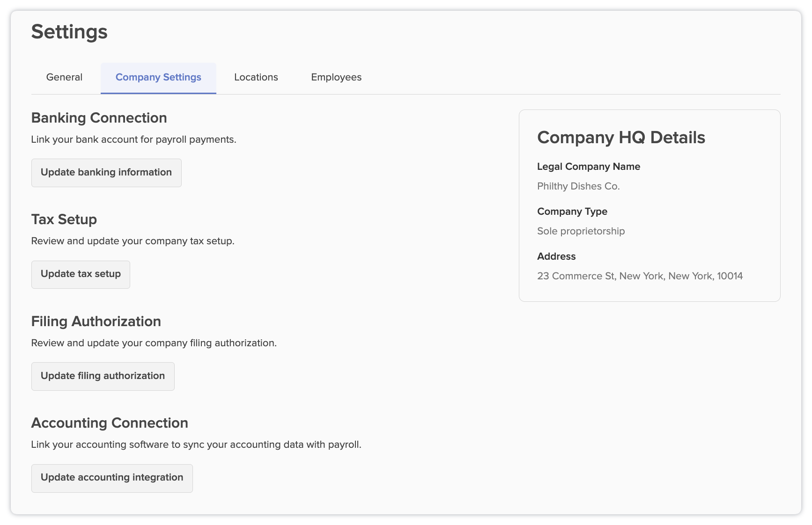Image resolution: width=812 pixels, height=525 pixels.
Task: Click the Tax Setup heading
Action: tap(64, 219)
